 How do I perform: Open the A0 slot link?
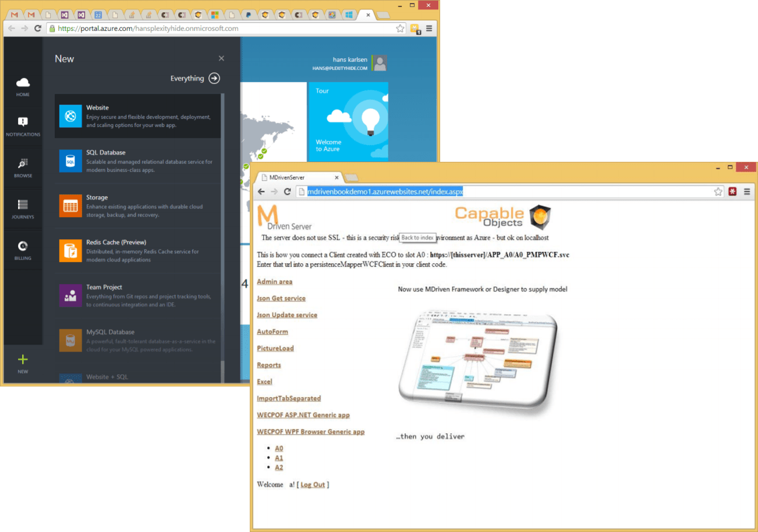click(279, 448)
